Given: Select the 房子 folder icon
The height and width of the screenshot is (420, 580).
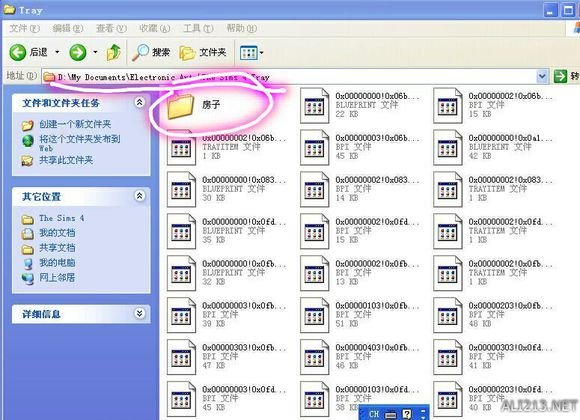Looking at the screenshot, I should point(181,106).
